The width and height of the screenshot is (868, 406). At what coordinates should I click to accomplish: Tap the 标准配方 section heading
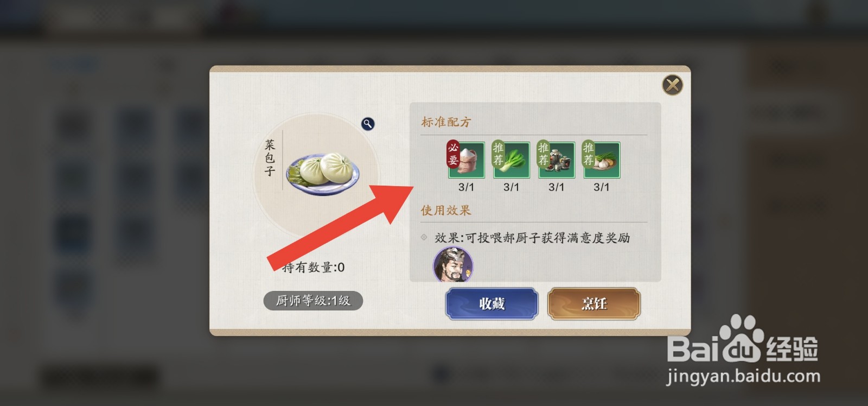[446, 122]
